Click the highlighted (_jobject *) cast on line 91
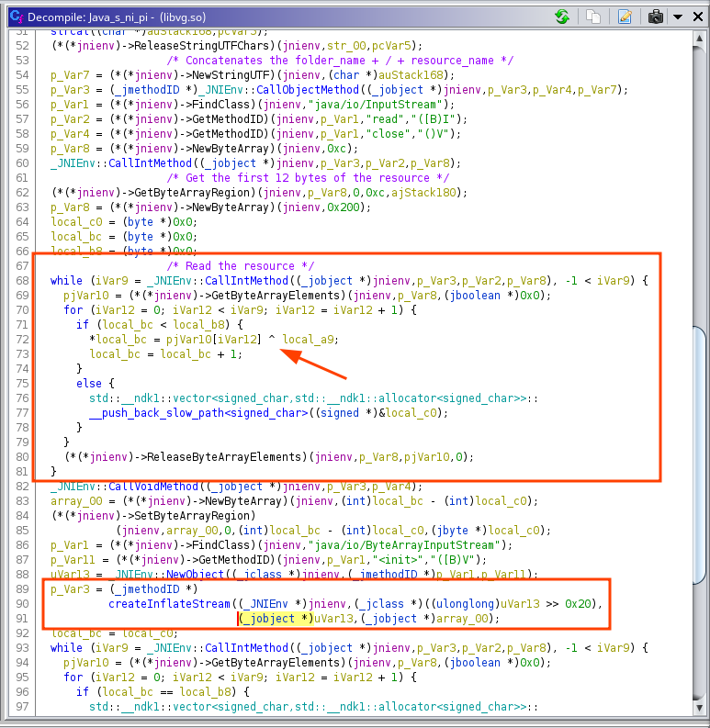Screen dimensions: 710x728 276,619
